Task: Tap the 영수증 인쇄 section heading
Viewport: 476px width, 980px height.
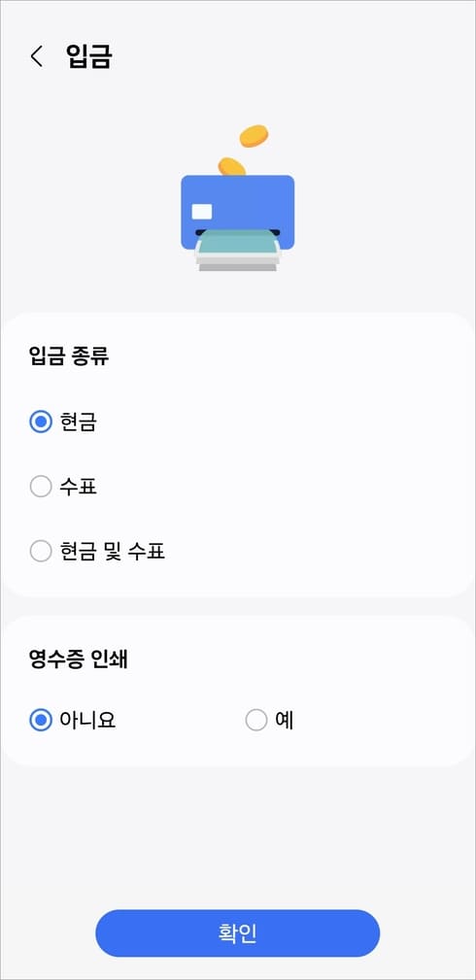Action: click(78, 660)
